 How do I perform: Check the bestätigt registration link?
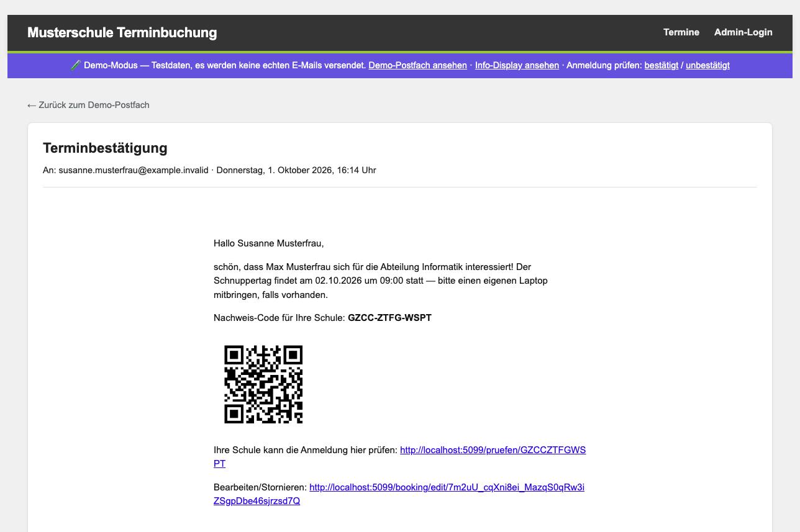(x=661, y=65)
